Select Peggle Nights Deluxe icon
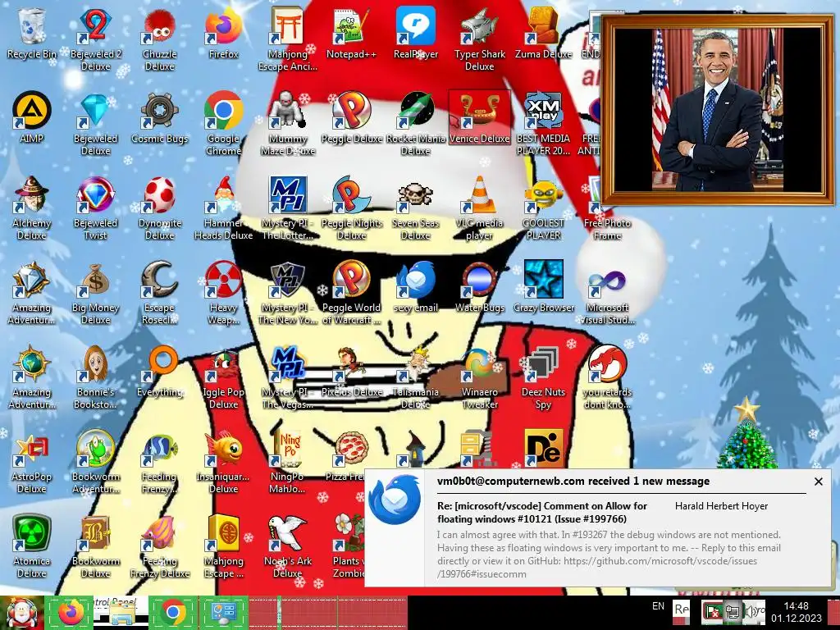 pyautogui.click(x=351, y=208)
